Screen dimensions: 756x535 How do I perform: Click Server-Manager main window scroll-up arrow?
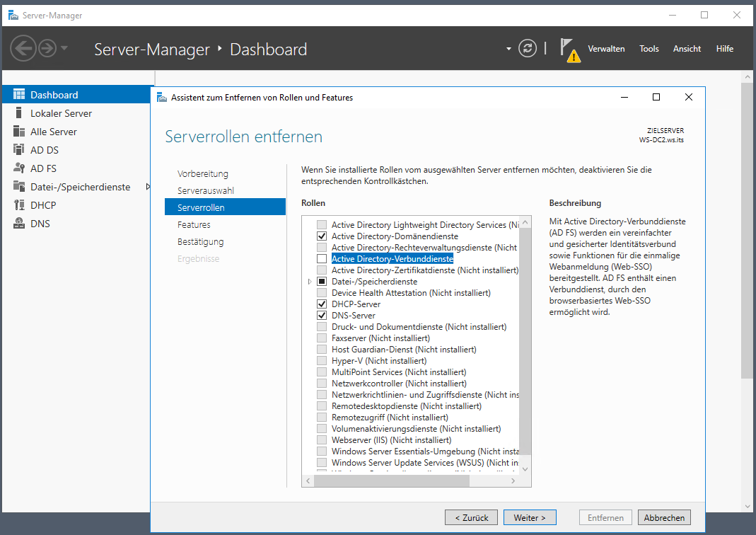pos(748,76)
